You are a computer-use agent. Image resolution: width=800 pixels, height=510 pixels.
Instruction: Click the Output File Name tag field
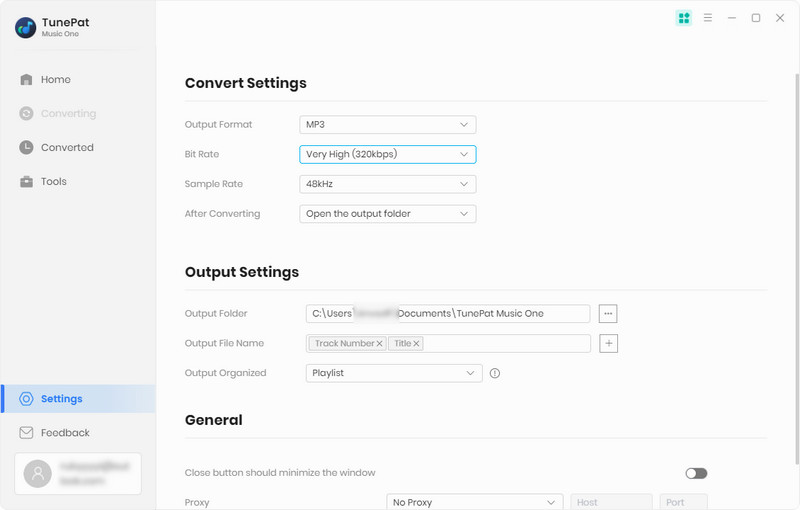click(x=448, y=344)
